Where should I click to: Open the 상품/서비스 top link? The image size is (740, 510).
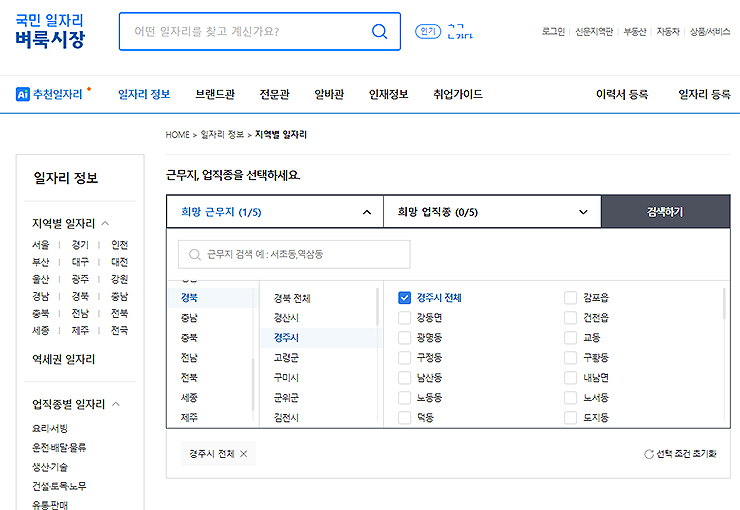coord(710,32)
